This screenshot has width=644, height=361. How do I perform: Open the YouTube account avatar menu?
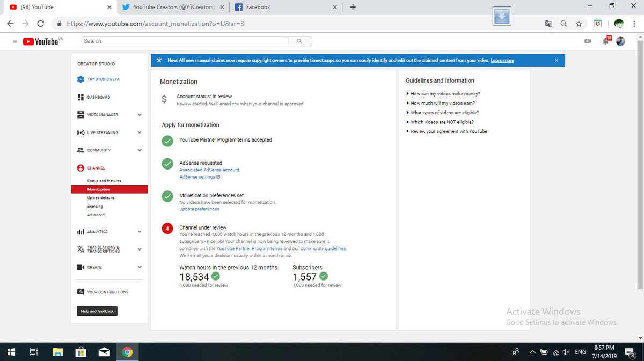click(621, 41)
